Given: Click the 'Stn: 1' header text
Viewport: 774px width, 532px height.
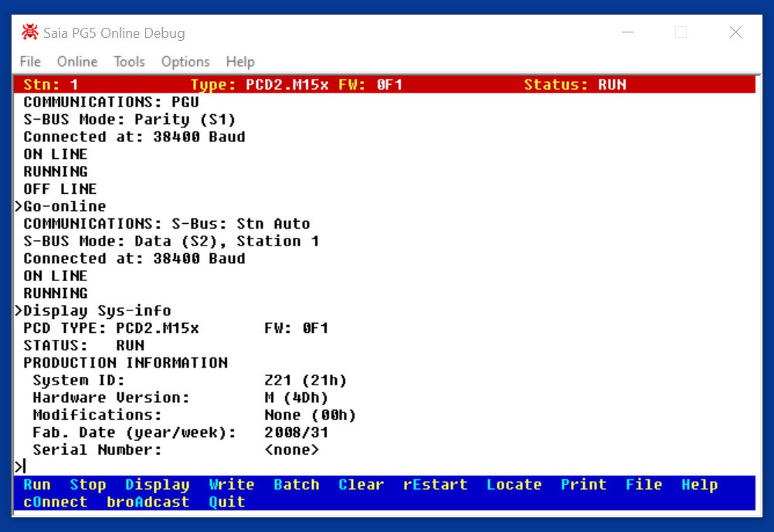Looking at the screenshot, I should (51, 84).
